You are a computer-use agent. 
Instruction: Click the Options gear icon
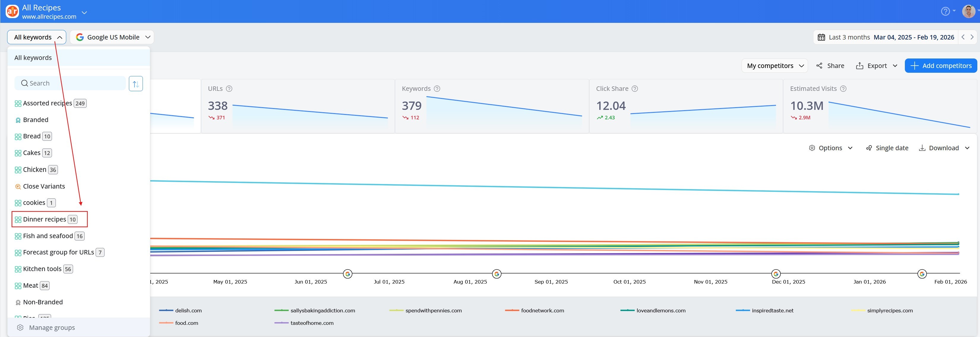[811, 148]
